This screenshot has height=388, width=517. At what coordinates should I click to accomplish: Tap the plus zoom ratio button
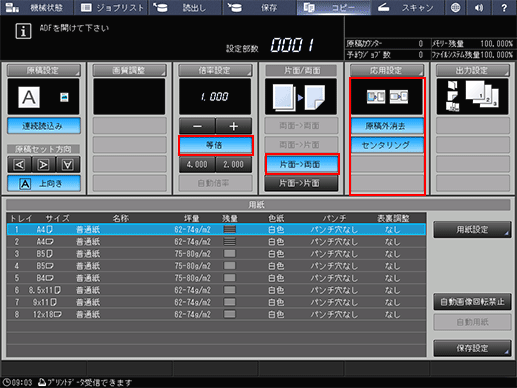pyautogui.click(x=234, y=126)
